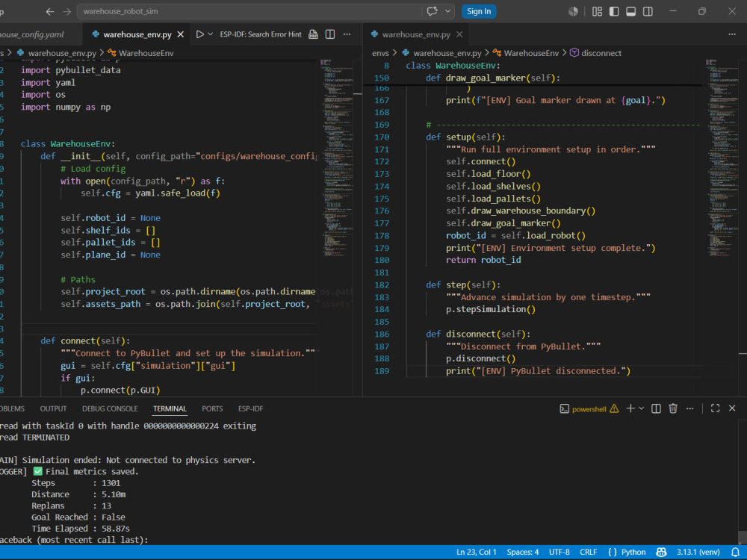Select the left group's warehouse_env.py tab

click(137, 34)
